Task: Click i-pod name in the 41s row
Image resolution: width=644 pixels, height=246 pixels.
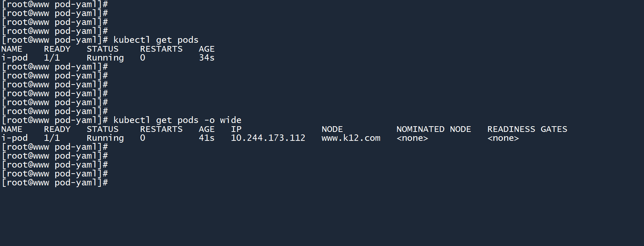Action: click(x=15, y=138)
